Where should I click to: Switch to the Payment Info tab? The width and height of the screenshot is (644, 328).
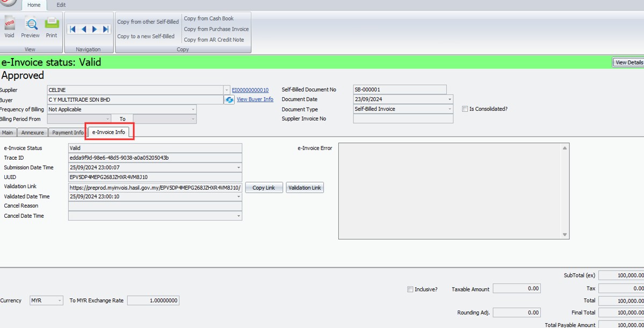[68, 132]
